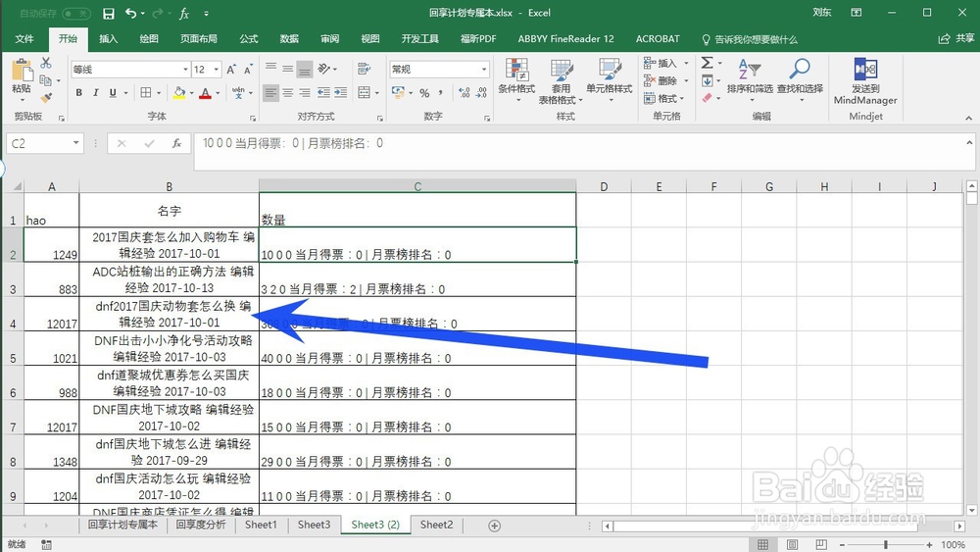Screen dimensions: 980x552
Task: Click merge and center icon
Action: tap(364, 92)
